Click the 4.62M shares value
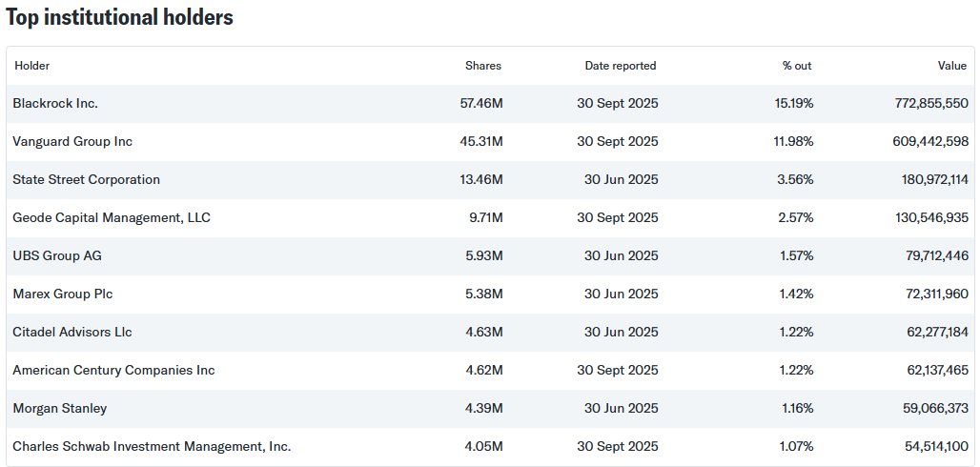This screenshot has height=467, width=980. pos(484,371)
